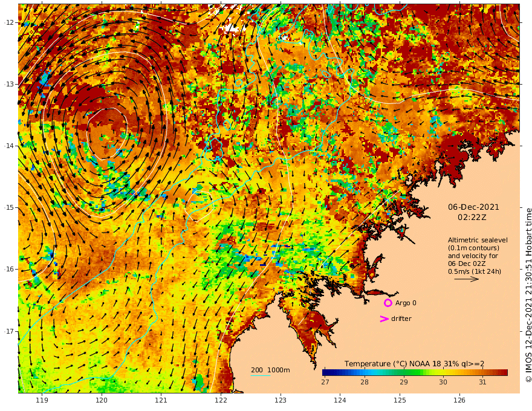Click color bar tick label 30
Viewport: 532px width, 411px height.
coord(443,382)
